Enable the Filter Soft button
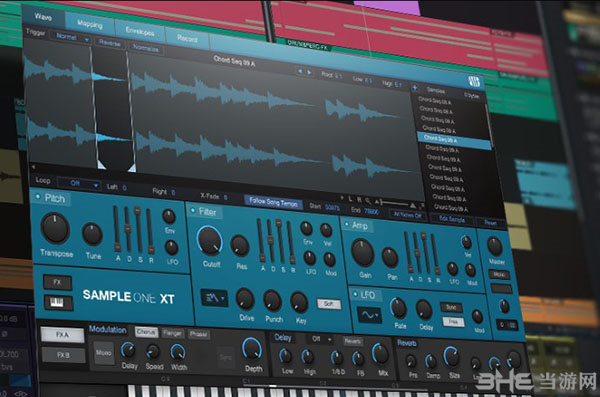The height and width of the screenshot is (397, 600). point(329,304)
